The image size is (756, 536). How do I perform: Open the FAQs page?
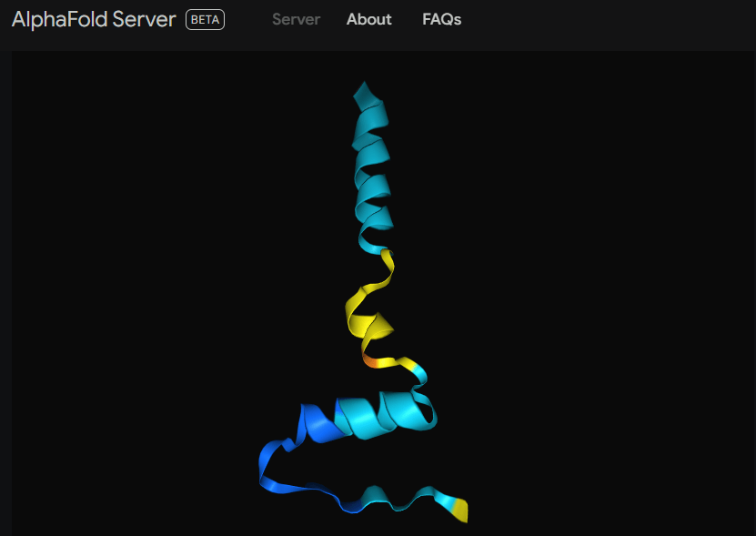point(441,19)
